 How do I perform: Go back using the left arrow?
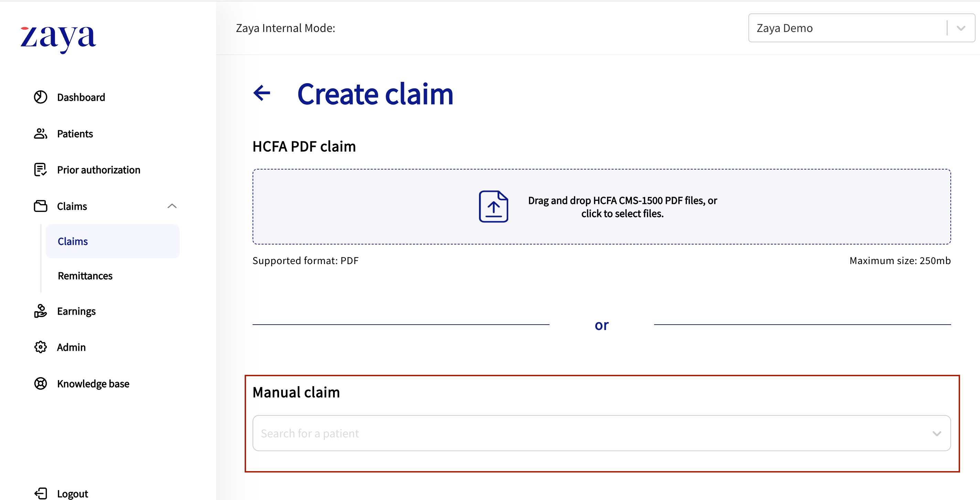[x=262, y=93]
